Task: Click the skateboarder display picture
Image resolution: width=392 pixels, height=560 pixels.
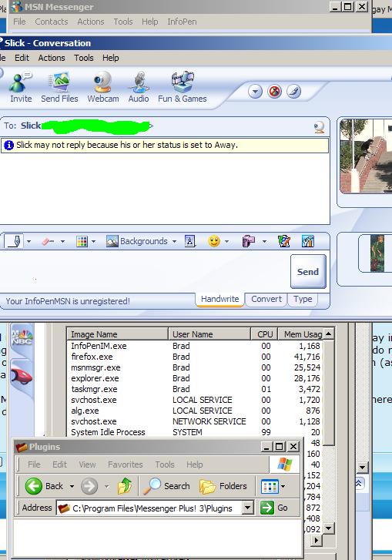Action: [366, 156]
